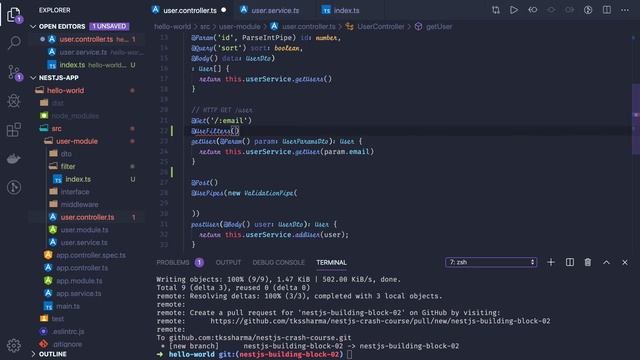The height and width of the screenshot is (360, 640).
Task: Click the open preview toolbar icon
Action: (x=588, y=10)
